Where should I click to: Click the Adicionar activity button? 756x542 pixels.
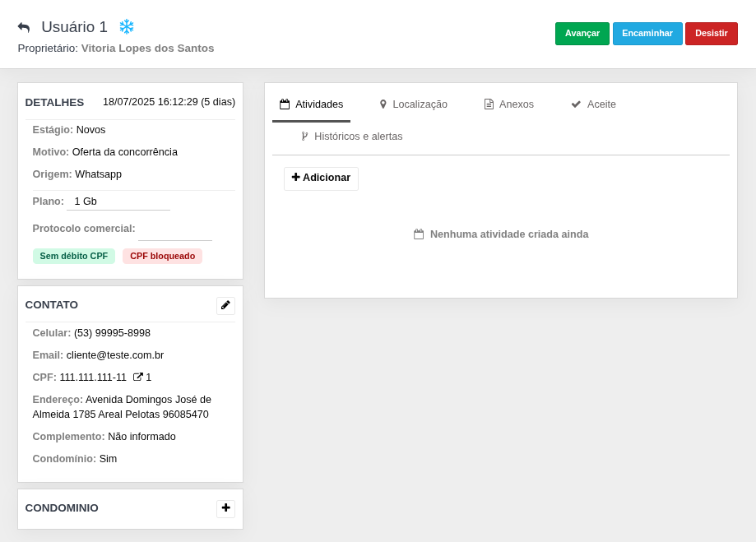pos(321,178)
